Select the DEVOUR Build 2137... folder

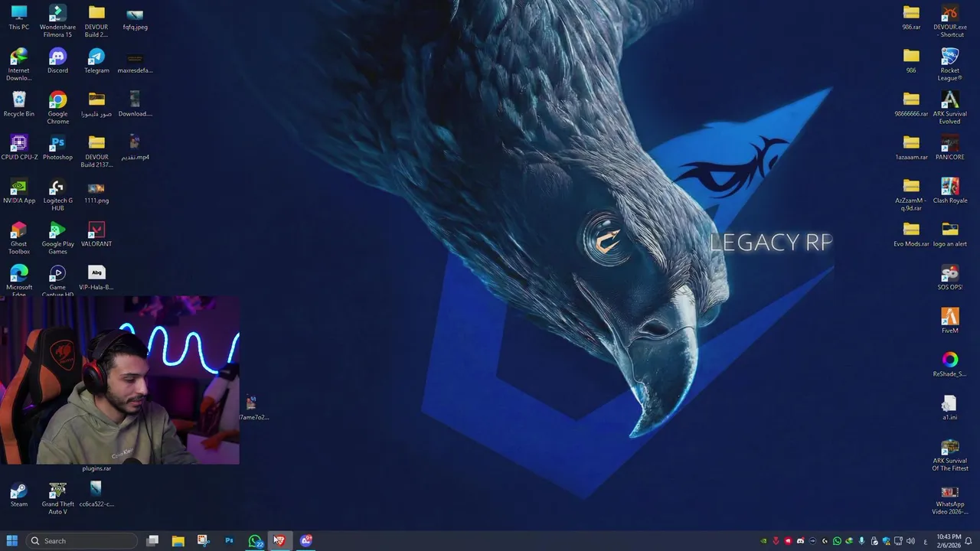click(x=96, y=152)
